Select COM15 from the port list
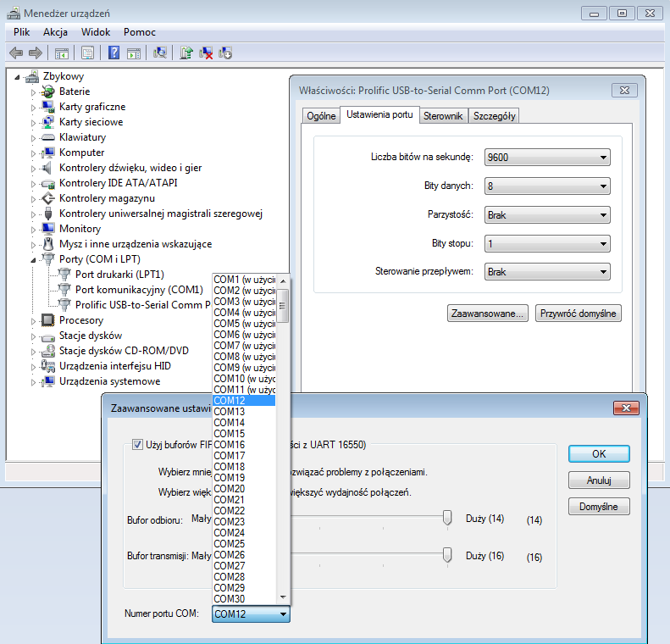 pyautogui.click(x=230, y=434)
